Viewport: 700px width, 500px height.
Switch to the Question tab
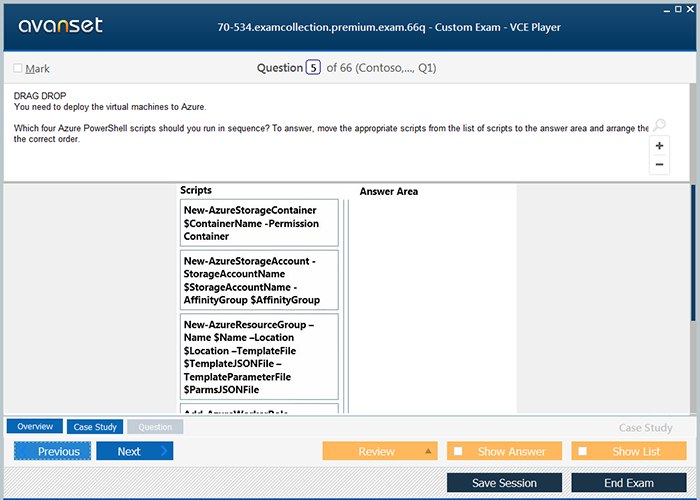click(155, 427)
